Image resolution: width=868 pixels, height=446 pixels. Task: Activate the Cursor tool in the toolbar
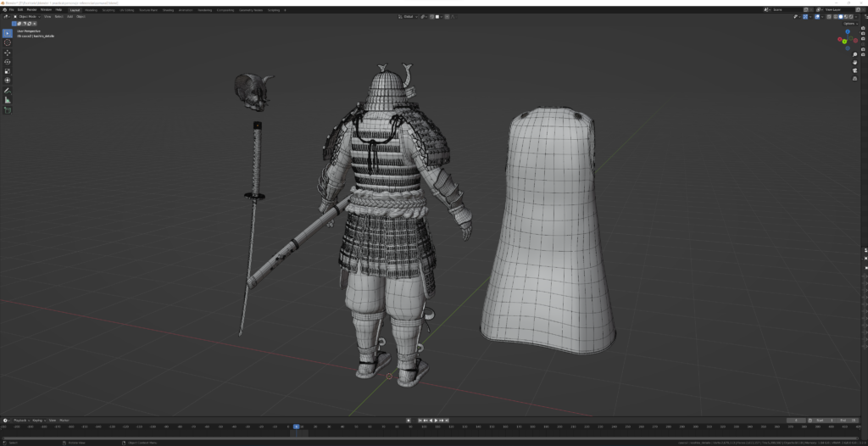pos(7,42)
